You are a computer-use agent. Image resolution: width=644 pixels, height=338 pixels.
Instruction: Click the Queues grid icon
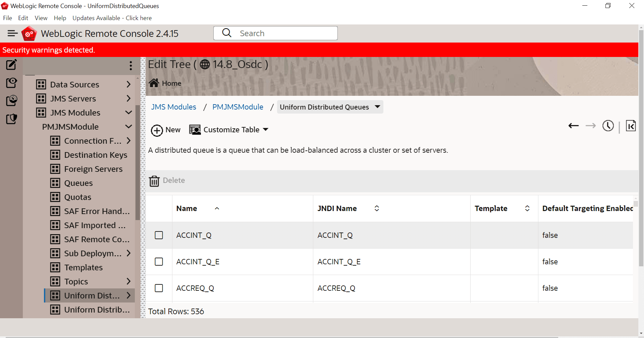[55, 183]
